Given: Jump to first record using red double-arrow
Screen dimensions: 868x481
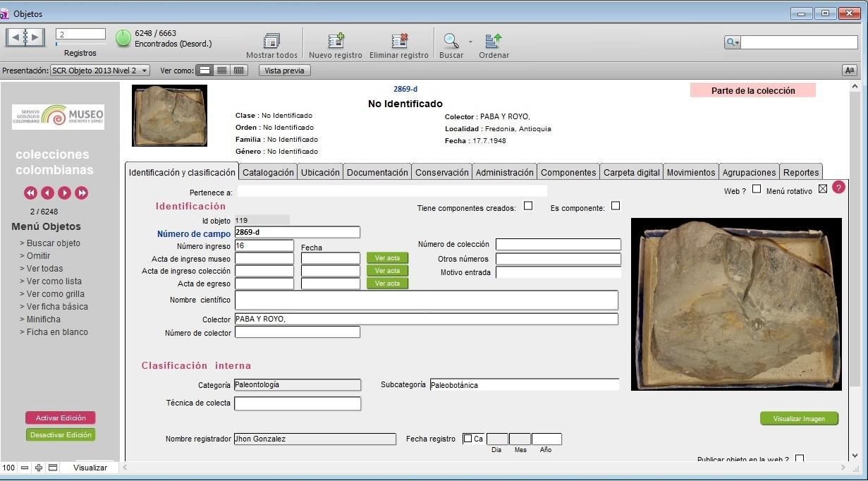Looking at the screenshot, I should tap(30, 193).
